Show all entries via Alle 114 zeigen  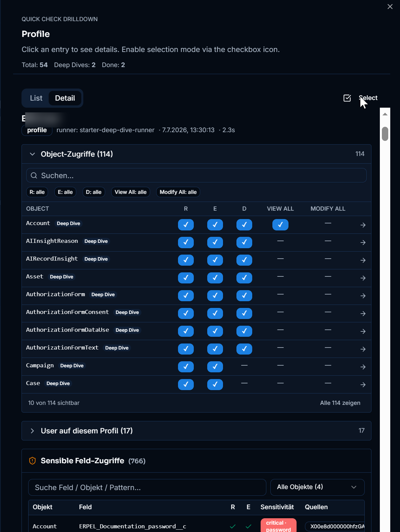340,403
